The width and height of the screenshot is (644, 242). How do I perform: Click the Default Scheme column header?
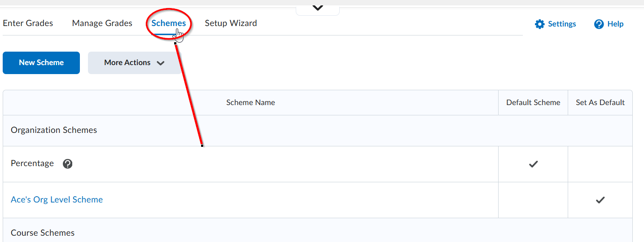tap(533, 102)
